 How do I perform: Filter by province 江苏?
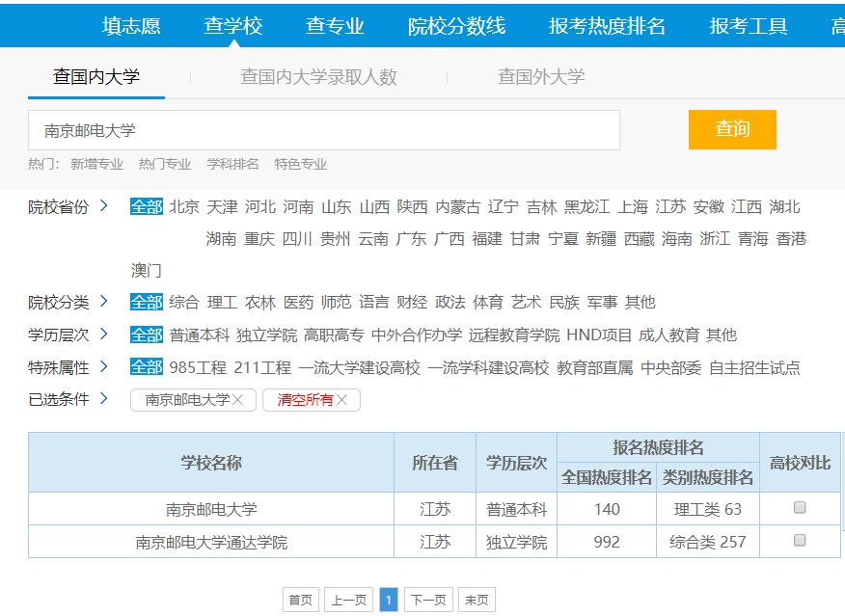point(670,206)
